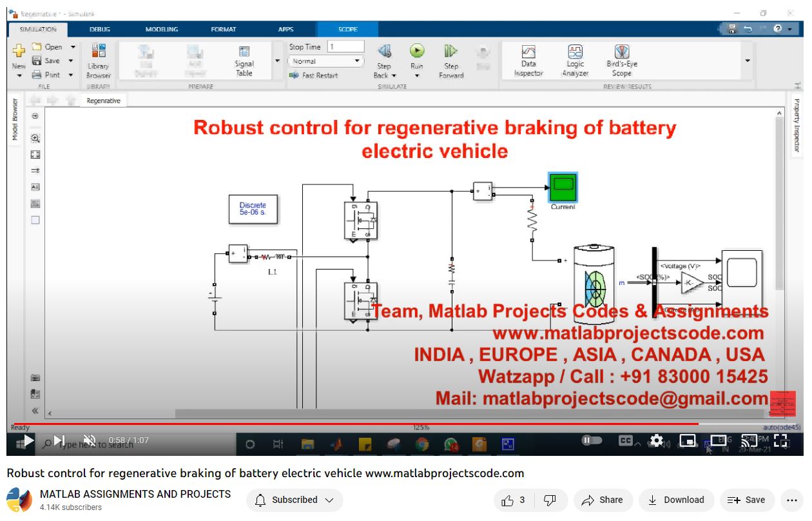The height and width of the screenshot is (521, 812).
Task: Switch to the FORMAT tab
Action: (224, 29)
